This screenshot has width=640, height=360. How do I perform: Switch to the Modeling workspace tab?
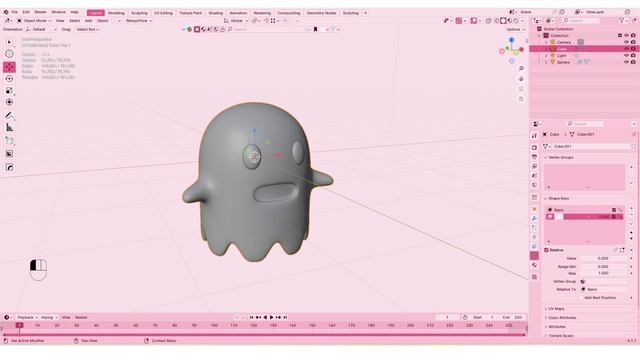(116, 13)
